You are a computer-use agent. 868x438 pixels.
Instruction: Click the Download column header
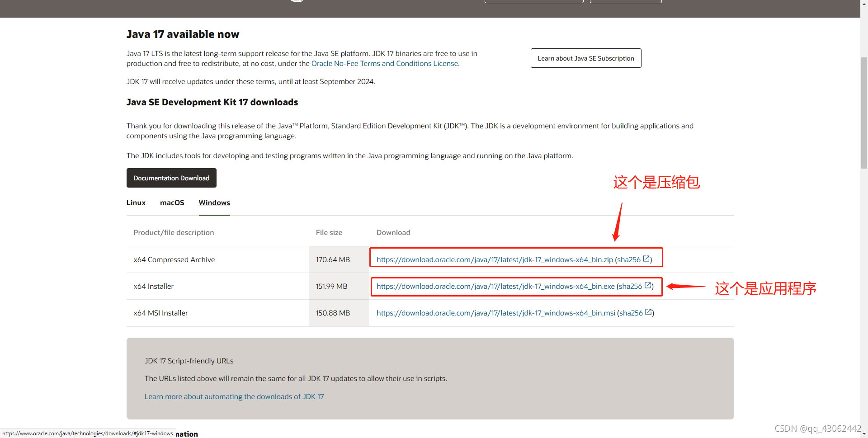pyautogui.click(x=393, y=233)
